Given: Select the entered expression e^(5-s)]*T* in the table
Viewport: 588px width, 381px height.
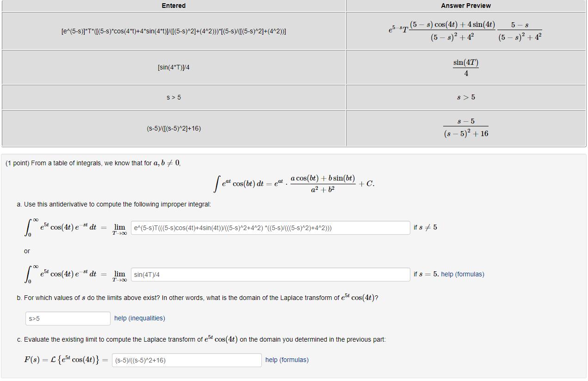Looking at the screenshot, I should (173, 31).
